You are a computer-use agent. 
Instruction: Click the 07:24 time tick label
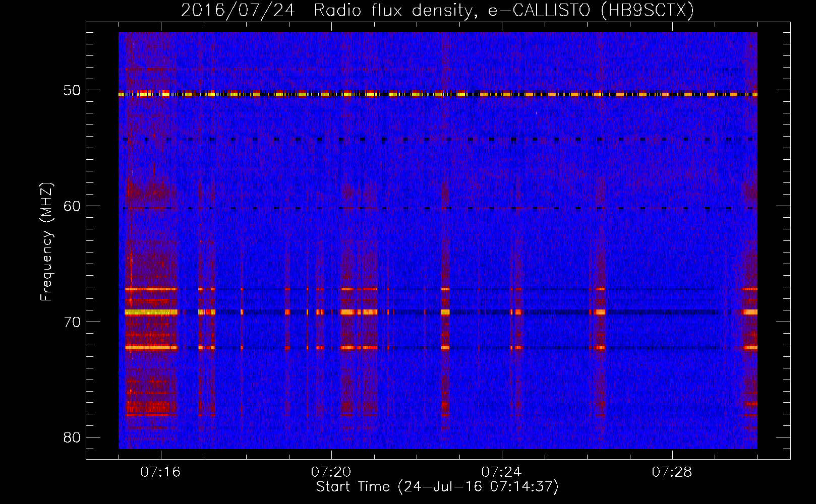501,472
